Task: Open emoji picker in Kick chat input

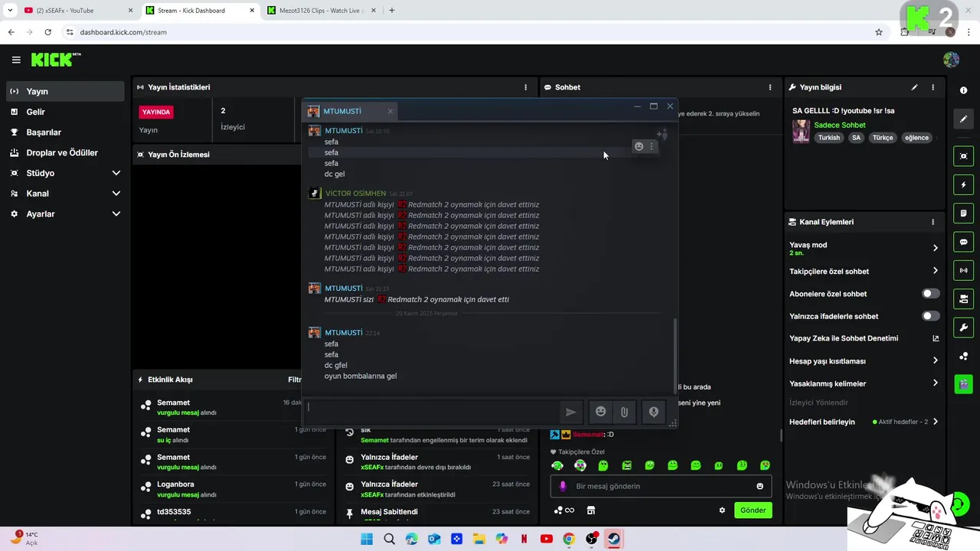Action: (759, 486)
